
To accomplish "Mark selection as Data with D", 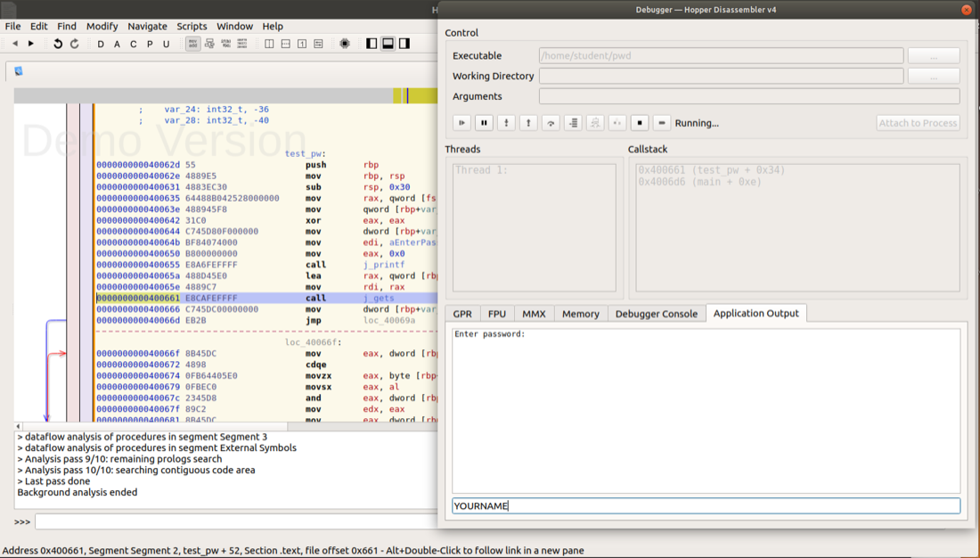I will 101,44.
